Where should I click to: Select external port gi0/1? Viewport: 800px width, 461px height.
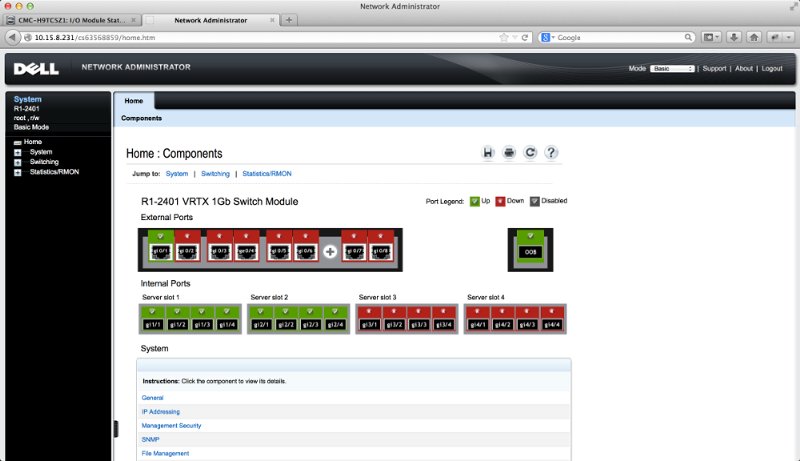coord(161,246)
